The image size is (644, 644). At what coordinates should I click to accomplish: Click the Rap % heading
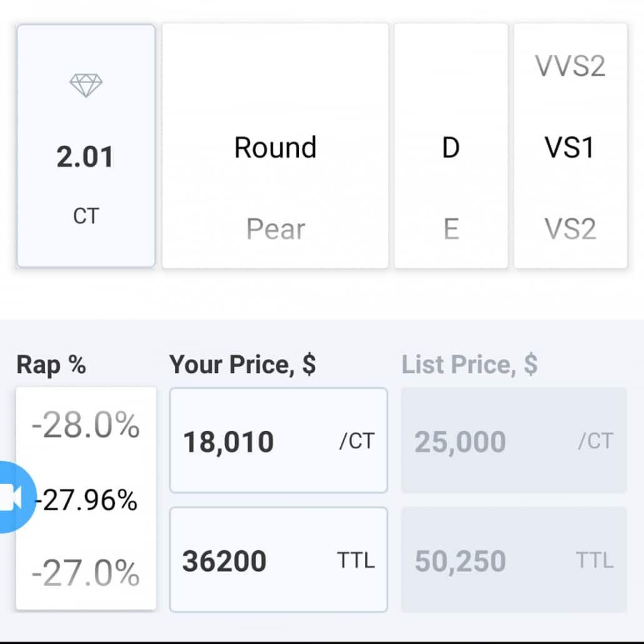click(51, 365)
